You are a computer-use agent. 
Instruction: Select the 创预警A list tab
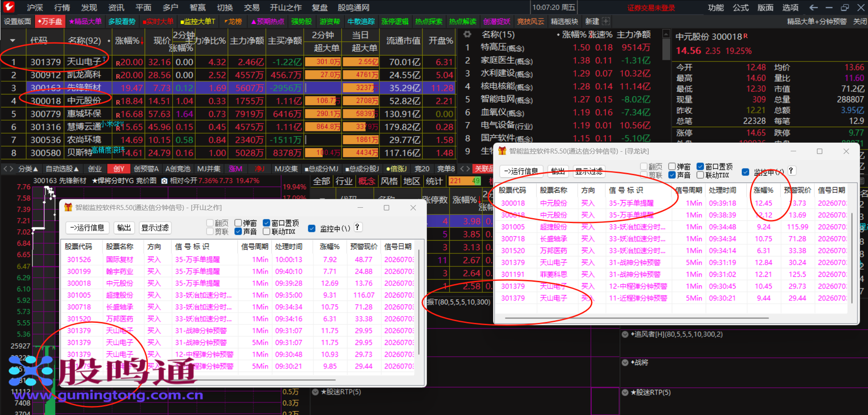146,169
